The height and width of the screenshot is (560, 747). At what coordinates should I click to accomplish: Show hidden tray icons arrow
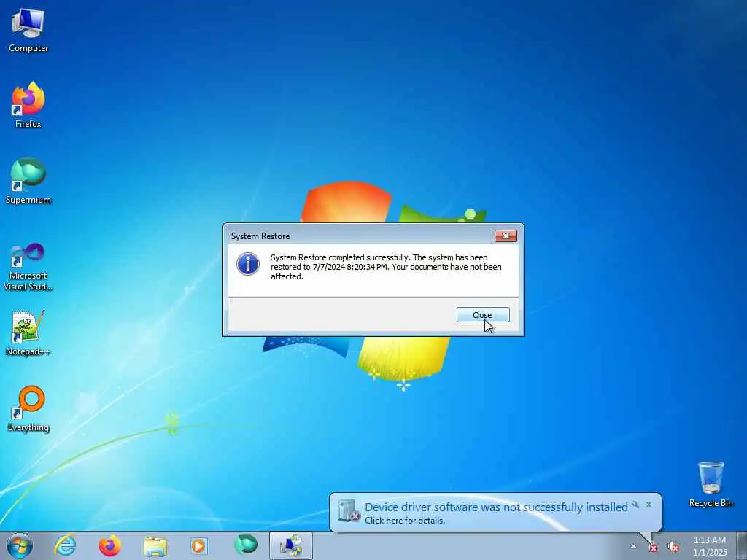(x=633, y=547)
